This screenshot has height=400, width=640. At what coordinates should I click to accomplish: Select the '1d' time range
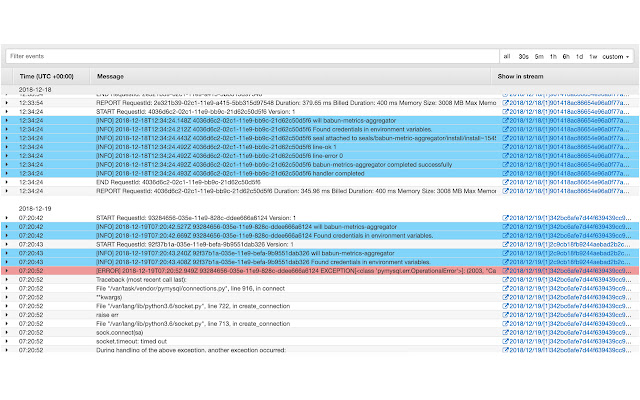coord(579,56)
